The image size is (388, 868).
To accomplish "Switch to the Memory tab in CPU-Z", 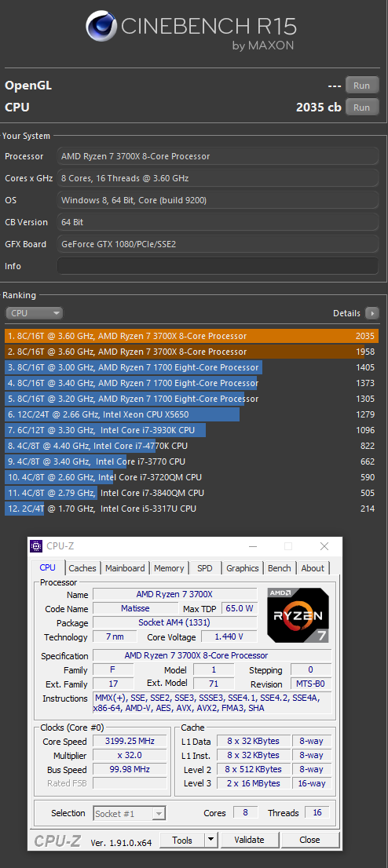I will [x=169, y=568].
